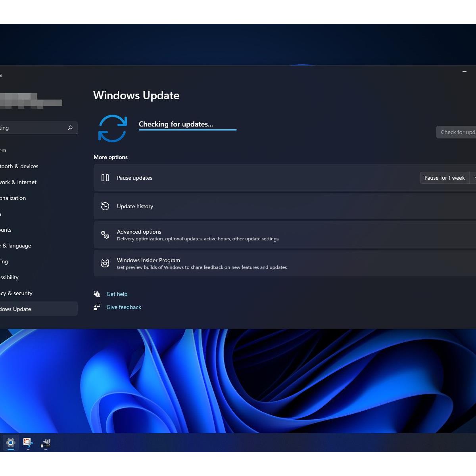Click the clock icon for Update history
Viewport: 476px width, 476px height.
coord(105,206)
